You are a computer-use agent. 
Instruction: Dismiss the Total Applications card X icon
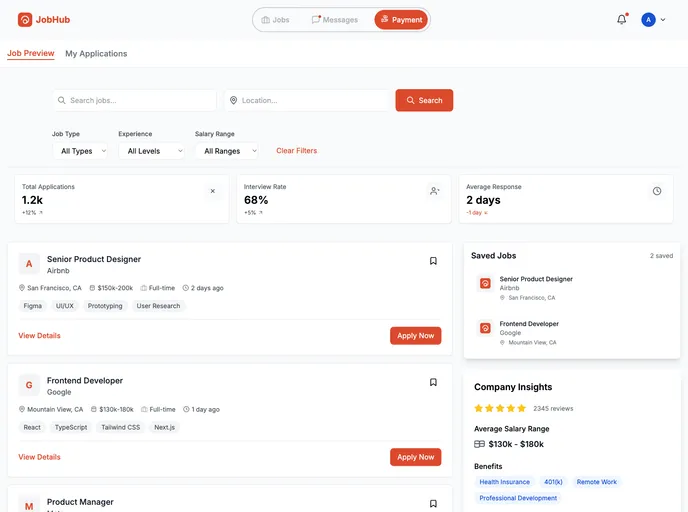(213, 191)
